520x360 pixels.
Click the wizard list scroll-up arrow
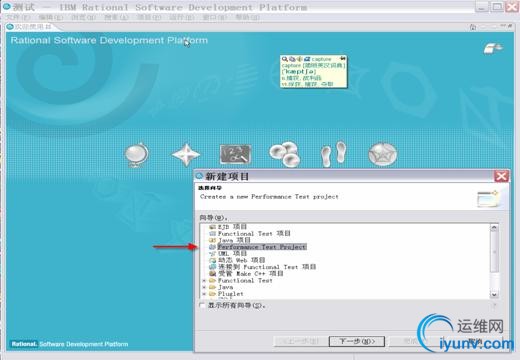tap(494, 228)
